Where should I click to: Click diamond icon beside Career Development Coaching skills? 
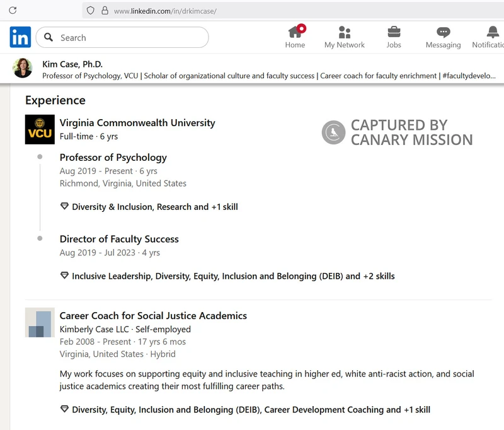point(65,409)
